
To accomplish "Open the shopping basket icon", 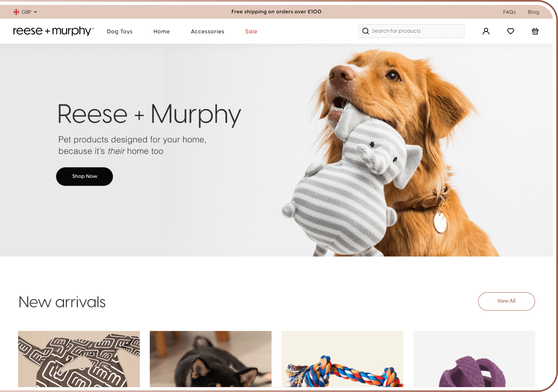I will [x=535, y=31].
